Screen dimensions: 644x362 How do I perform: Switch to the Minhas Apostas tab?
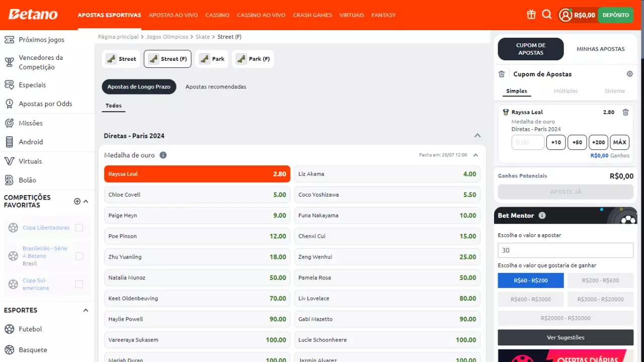(600, 49)
